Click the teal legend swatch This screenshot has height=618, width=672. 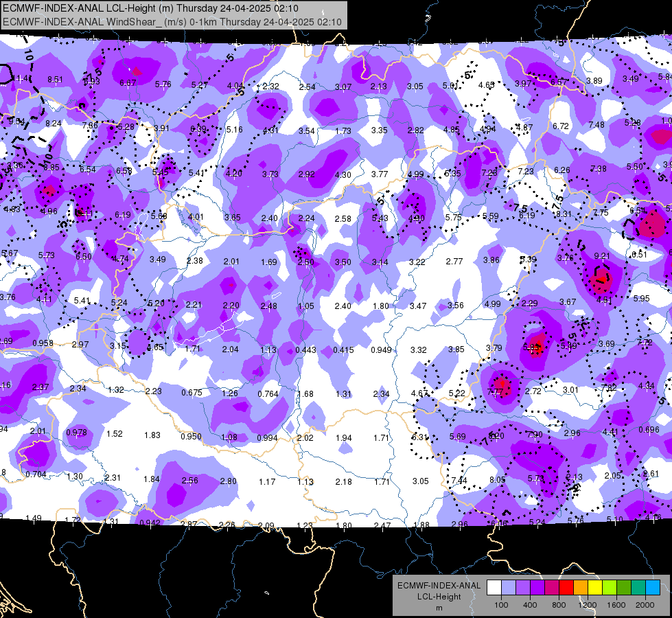tap(638, 588)
